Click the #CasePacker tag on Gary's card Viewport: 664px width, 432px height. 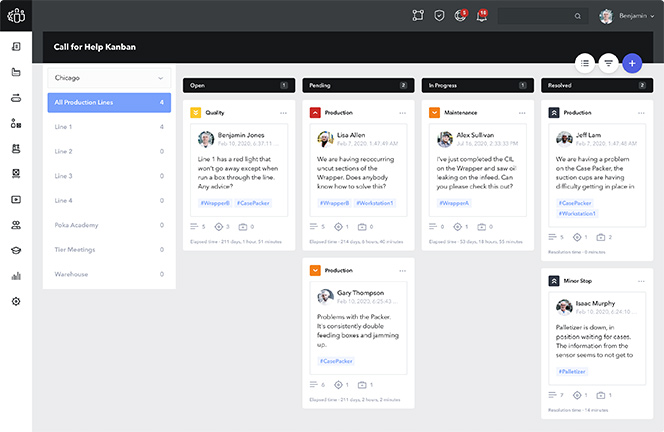tap(334, 361)
